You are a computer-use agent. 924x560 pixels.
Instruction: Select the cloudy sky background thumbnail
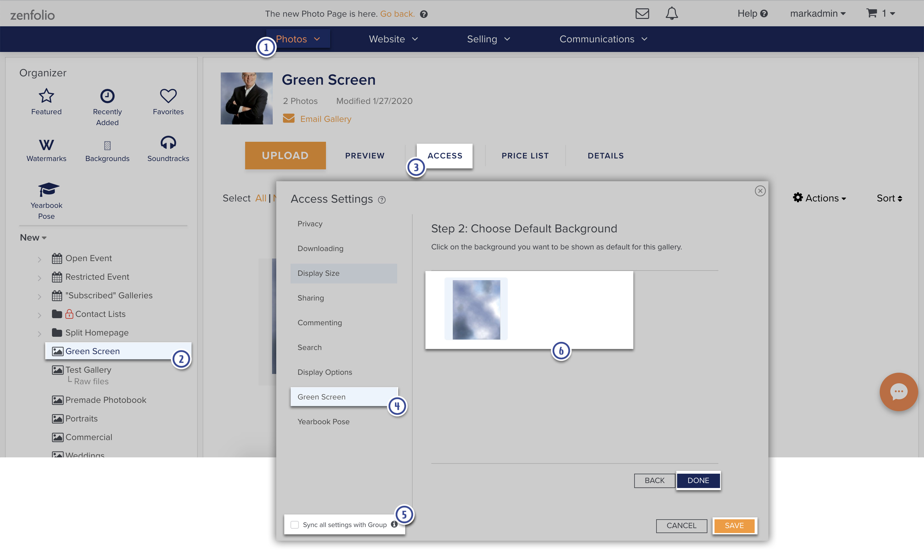tap(476, 310)
